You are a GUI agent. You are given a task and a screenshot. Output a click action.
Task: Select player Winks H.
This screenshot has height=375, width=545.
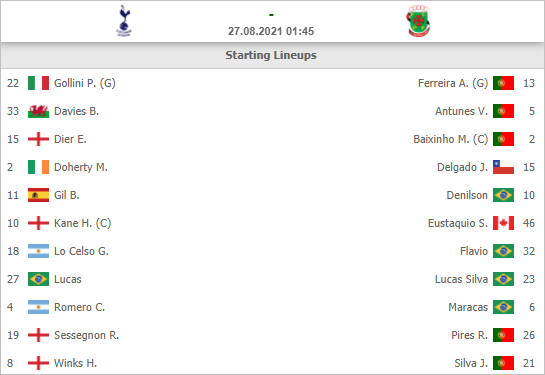(75, 363)
